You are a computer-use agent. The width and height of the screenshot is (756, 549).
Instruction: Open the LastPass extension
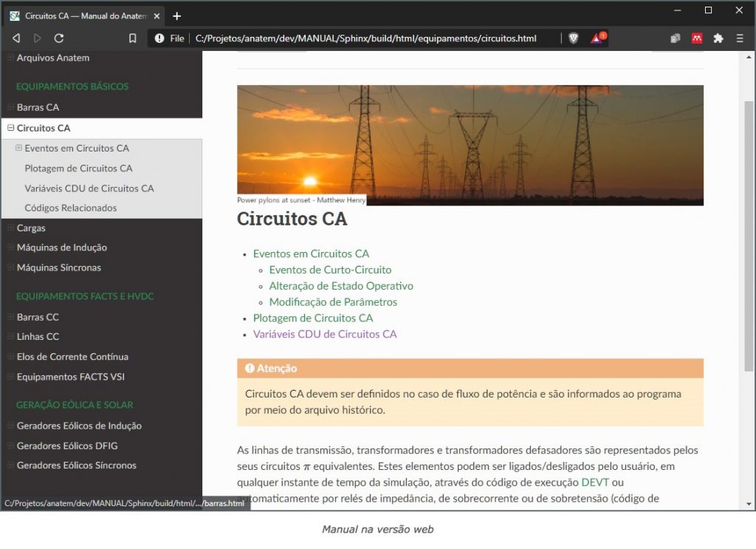pos(696,38)
